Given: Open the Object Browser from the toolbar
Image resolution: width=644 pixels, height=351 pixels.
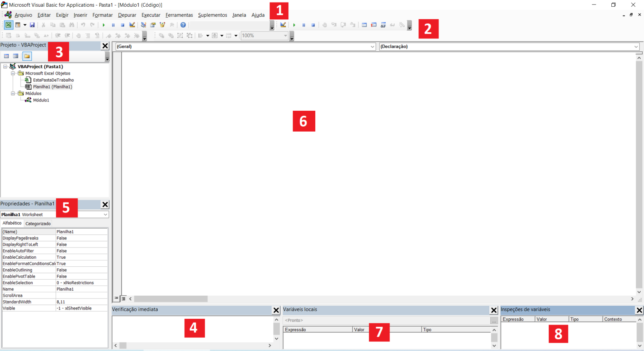Looking at the screenshot, I should (x=162, y=25).
